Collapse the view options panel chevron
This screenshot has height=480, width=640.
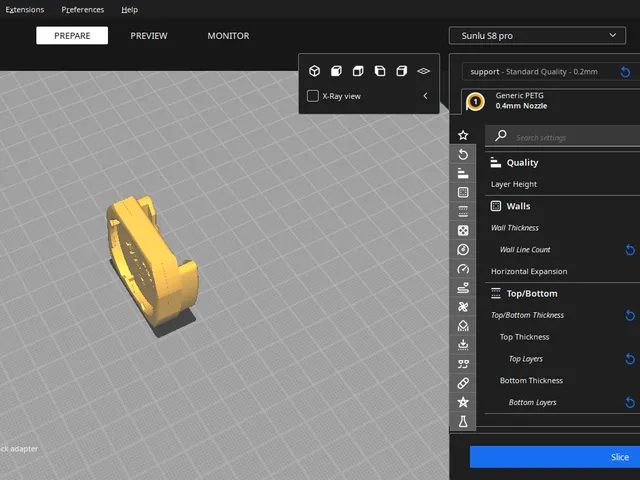(x=425, y=96)
